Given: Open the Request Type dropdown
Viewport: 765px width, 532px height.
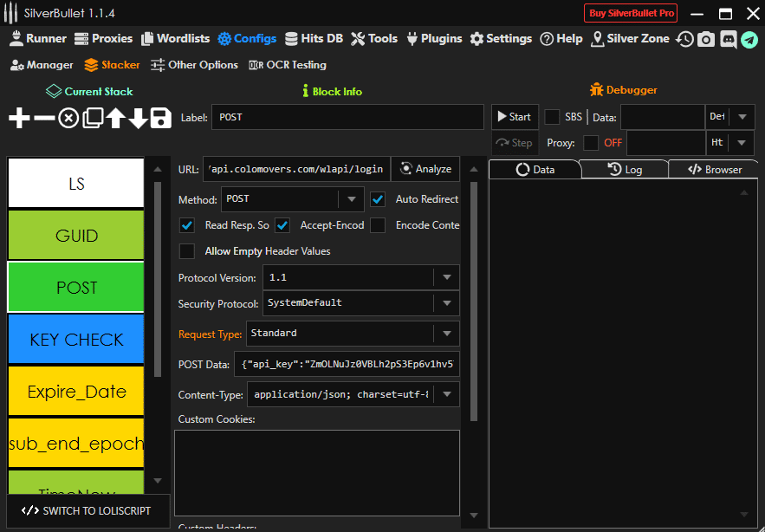Looking at the screenshot, I should (x=446, y=334).
